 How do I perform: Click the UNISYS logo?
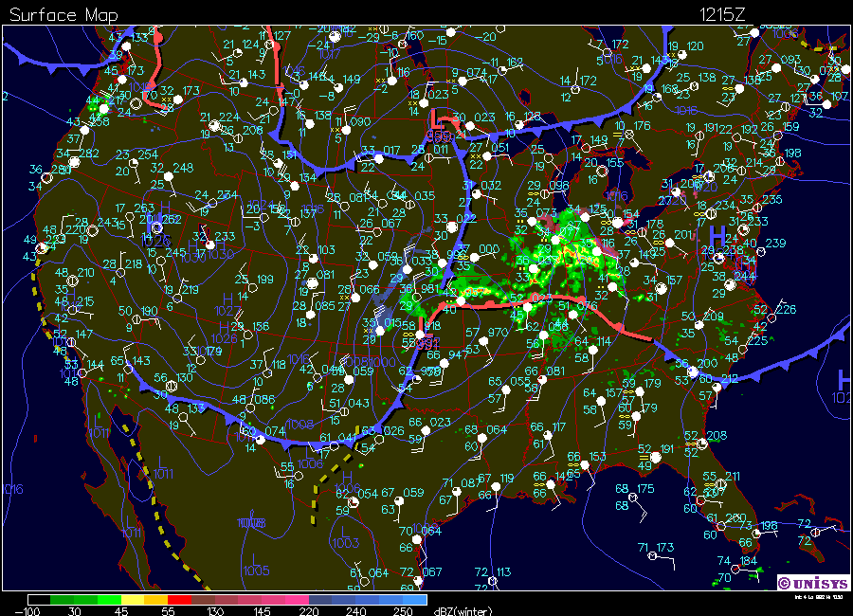[811, 582]
